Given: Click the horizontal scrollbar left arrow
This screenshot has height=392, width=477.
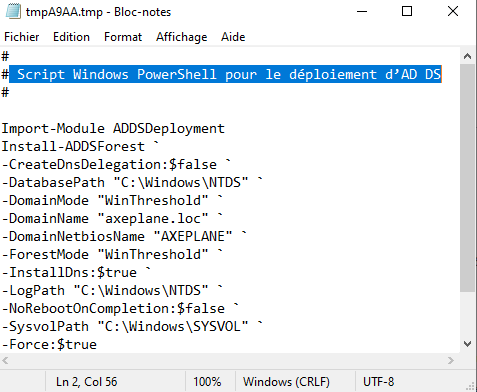Looking at the screenshot, I should coord(5,360).
